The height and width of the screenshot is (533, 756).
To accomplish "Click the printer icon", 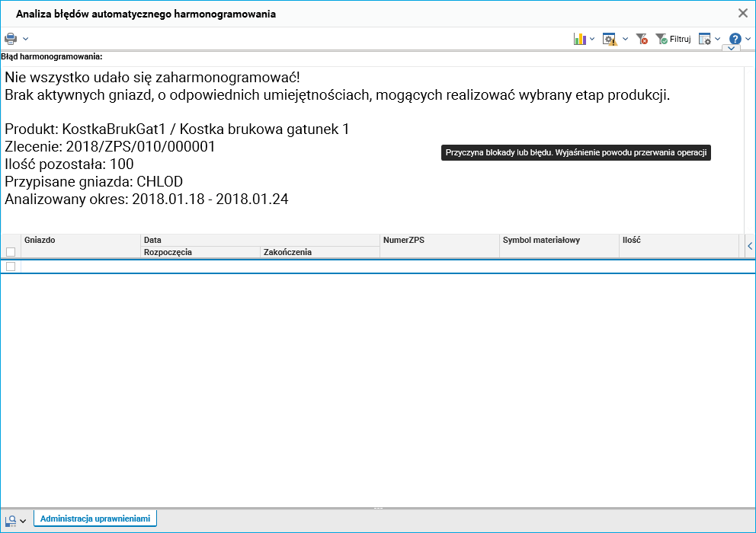I will click(x=11, y=39).
